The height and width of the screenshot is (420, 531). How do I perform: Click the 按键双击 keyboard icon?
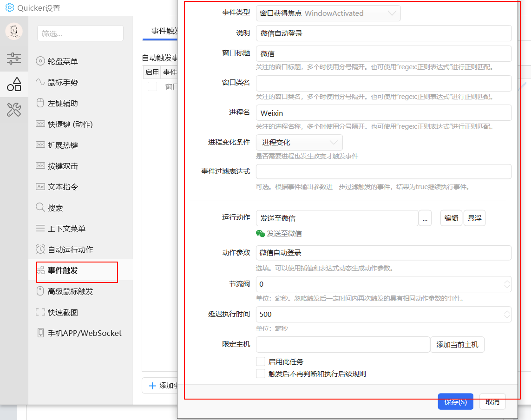click(x=40, y=165)
